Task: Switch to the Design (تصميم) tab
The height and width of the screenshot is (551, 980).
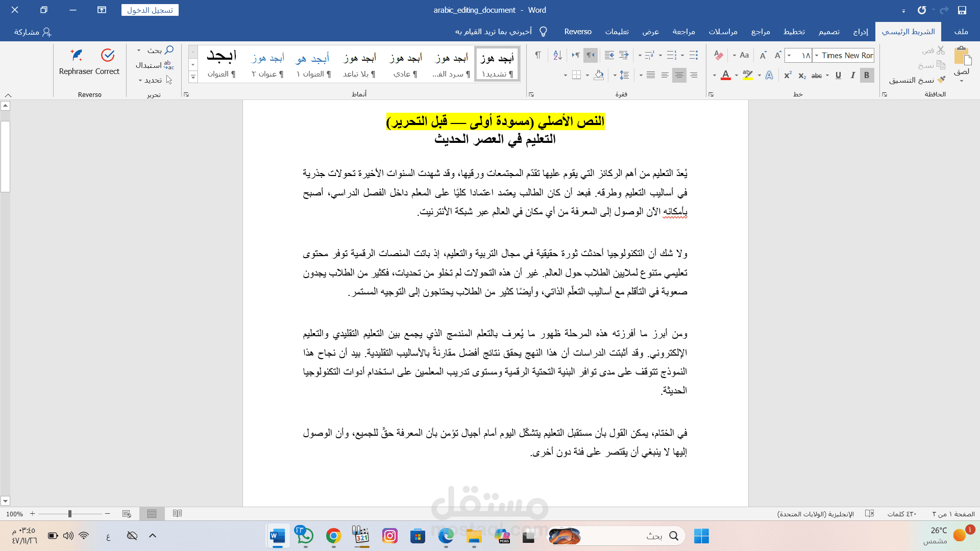Action: (x=829, y=32)
